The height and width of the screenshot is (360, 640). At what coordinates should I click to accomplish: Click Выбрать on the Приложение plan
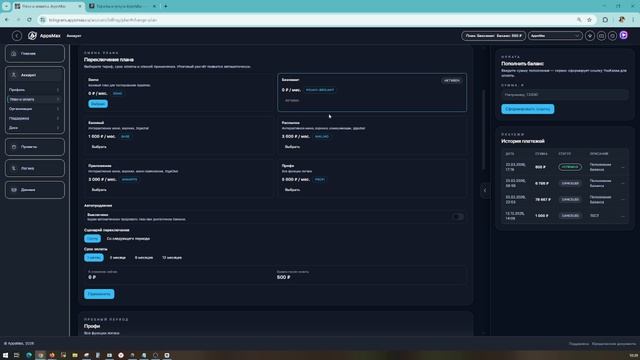[99, 190]
